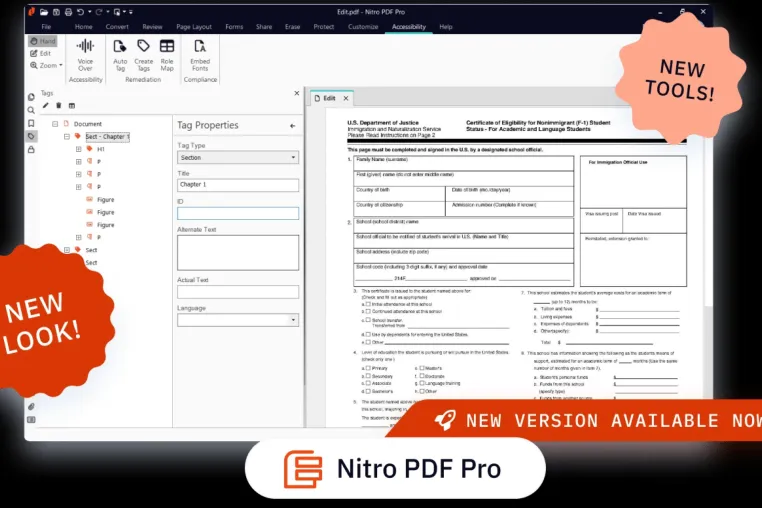Click the Save icon in quick access toolbar

[56, 12]
